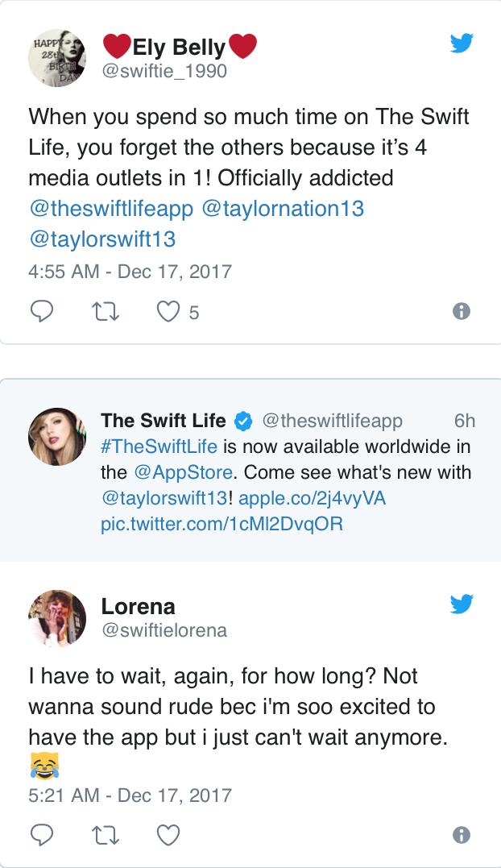Open @taylornation13 mention link
501x868 pixels.
pos(282,208)
